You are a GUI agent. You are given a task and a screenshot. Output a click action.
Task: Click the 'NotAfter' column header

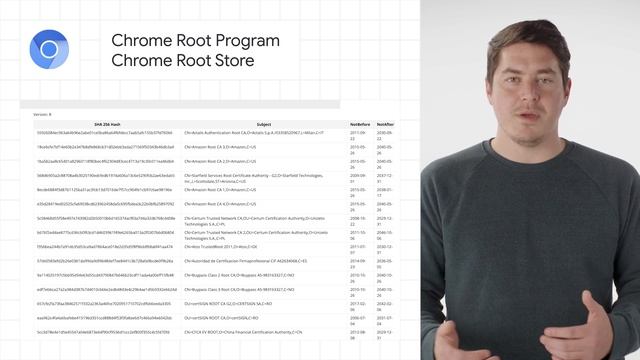click(385, 124)
